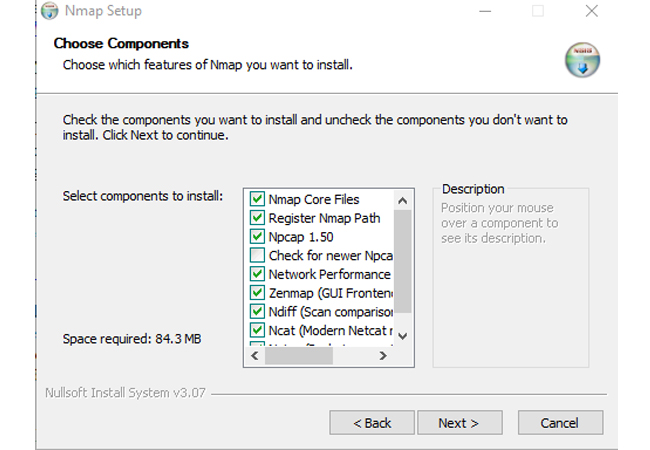Screen dimensions: 650x450
Task: Click the up arrow of component list scrollbar
Action: point(402,201)
